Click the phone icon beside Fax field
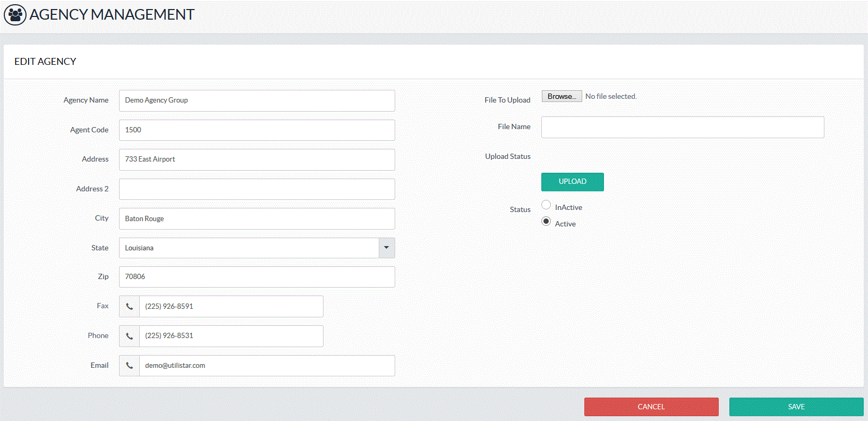Viewport: 868px width, 421px height. [130, 307]
